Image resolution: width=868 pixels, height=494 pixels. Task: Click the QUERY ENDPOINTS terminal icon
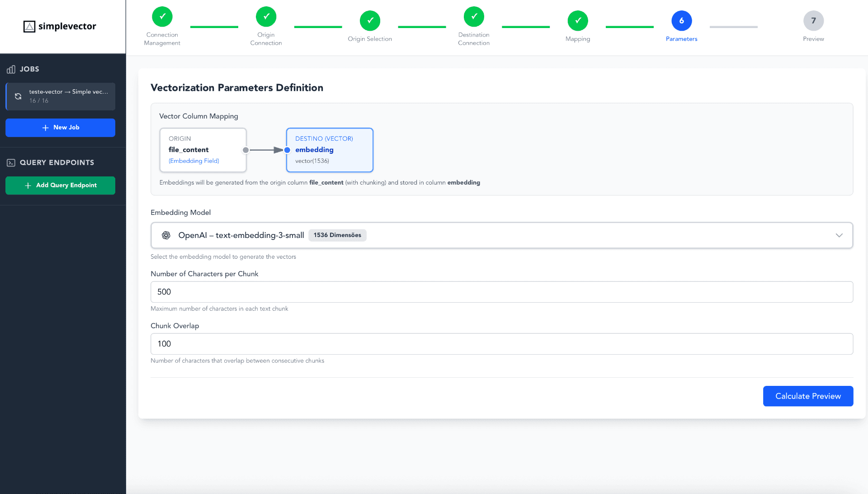tap(11, 162)
